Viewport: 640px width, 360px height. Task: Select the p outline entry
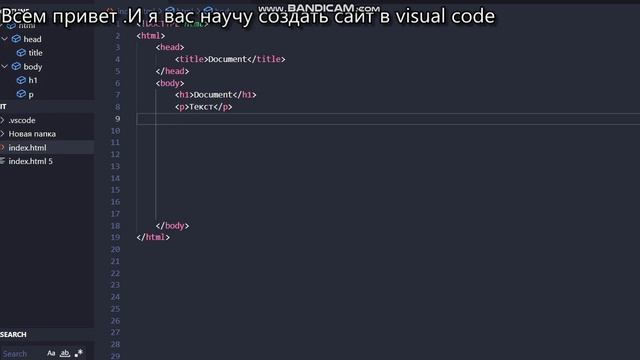click(x=31, y=95)
